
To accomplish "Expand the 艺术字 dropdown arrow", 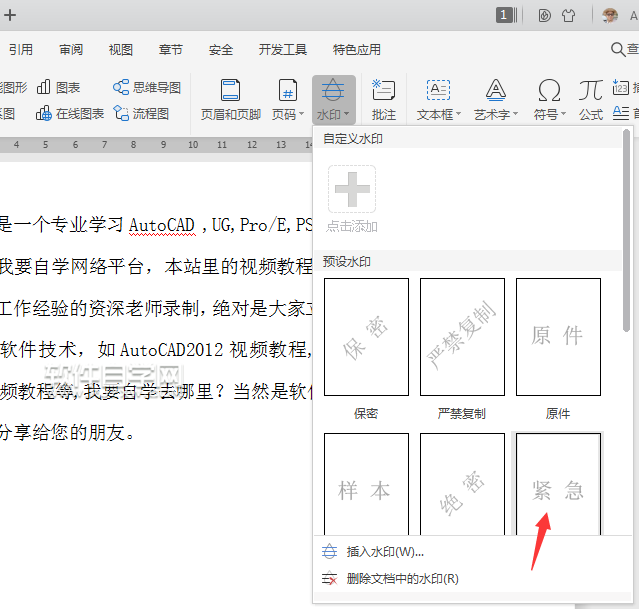I will click(x=515, y=114).
